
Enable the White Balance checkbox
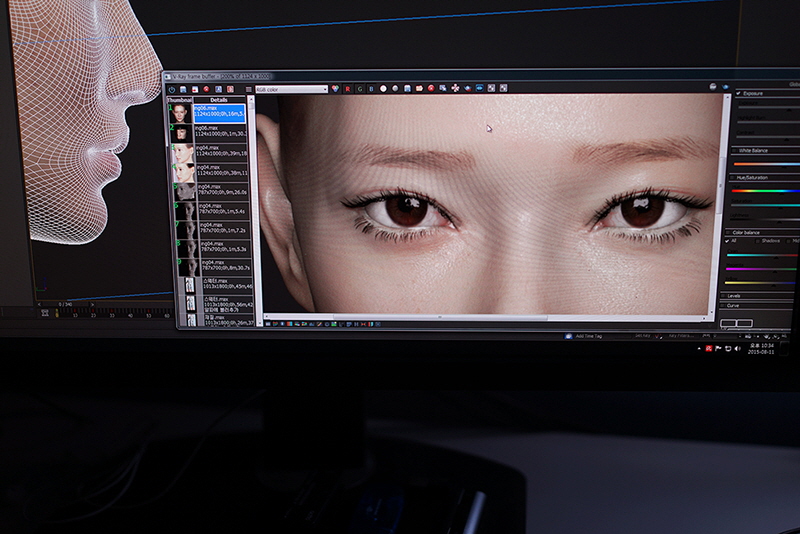point(735,151)
